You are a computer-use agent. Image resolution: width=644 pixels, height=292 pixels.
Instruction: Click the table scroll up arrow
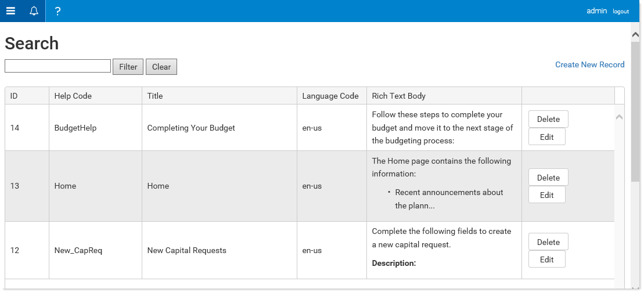[620, 117]
